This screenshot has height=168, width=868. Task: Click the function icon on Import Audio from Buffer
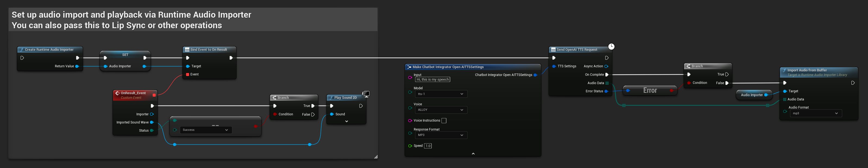point(784,70)
